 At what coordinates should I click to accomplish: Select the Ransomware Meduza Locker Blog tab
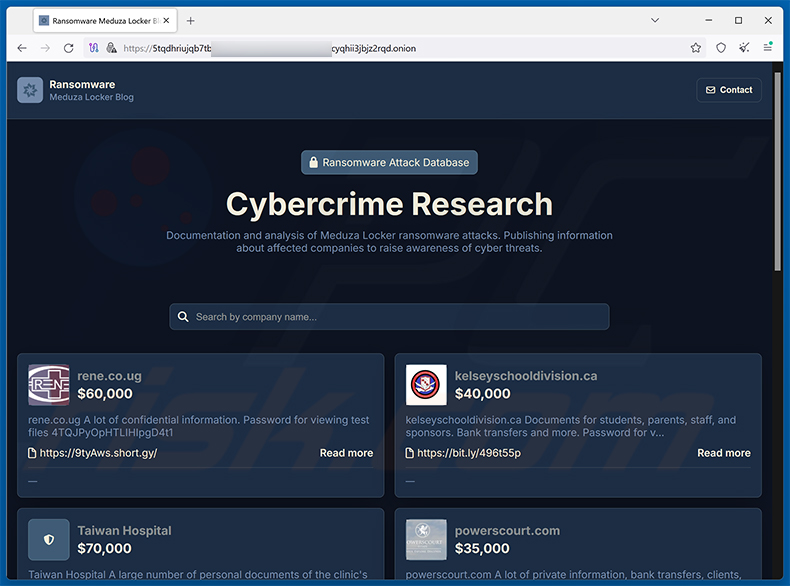(x=105, y=21)
